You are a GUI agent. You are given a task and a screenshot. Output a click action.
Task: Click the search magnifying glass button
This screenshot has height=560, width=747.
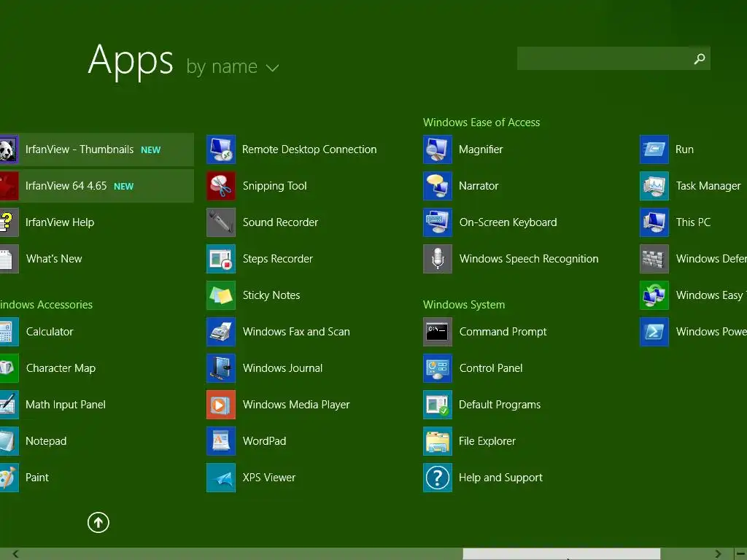click(x=700, y=58)
